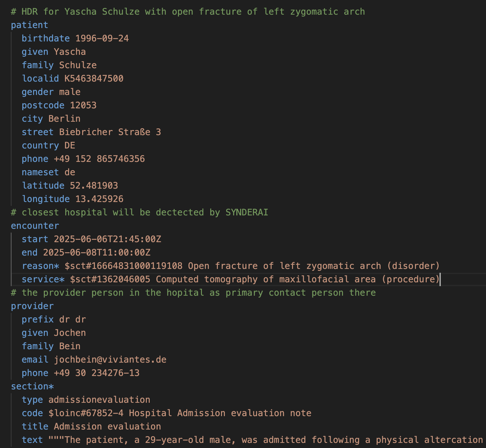Click the provider phone +49 30 234276-13
Viewport: 486px width, 448px height.
(96, 373)
